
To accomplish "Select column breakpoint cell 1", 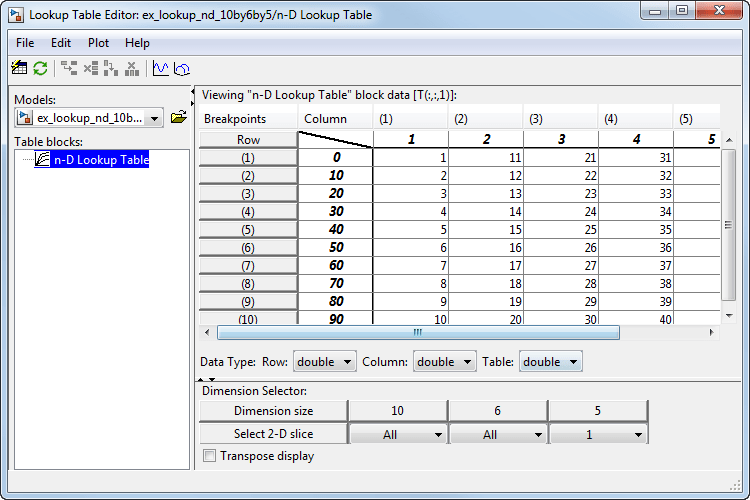I will 411,139.
